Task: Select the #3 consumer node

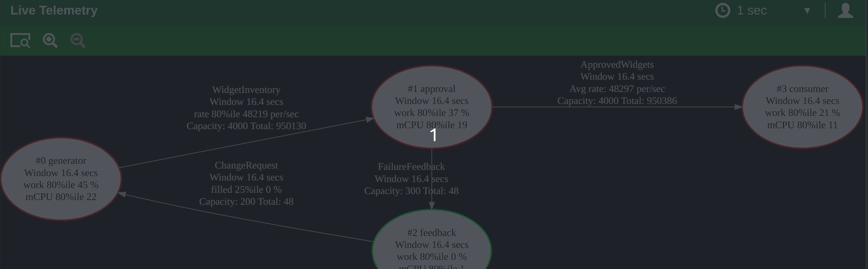Action: coord(802,107)
